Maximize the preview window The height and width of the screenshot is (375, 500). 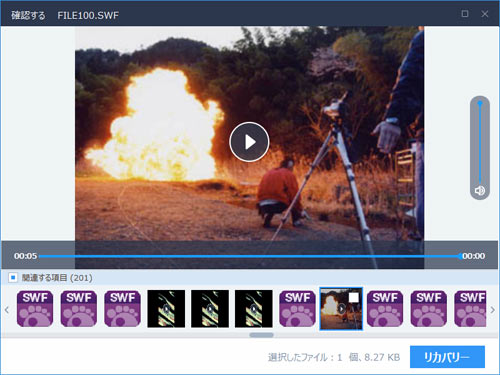[465, 14]
